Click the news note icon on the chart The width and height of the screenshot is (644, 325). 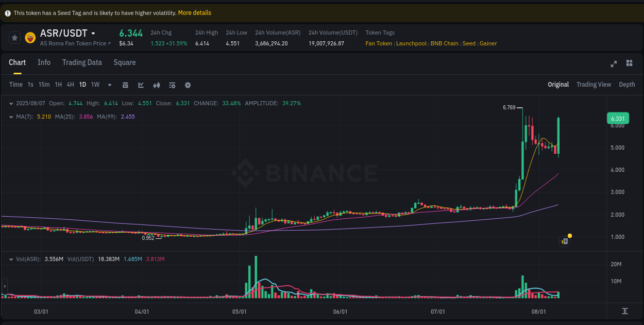(x=564, y=241)
